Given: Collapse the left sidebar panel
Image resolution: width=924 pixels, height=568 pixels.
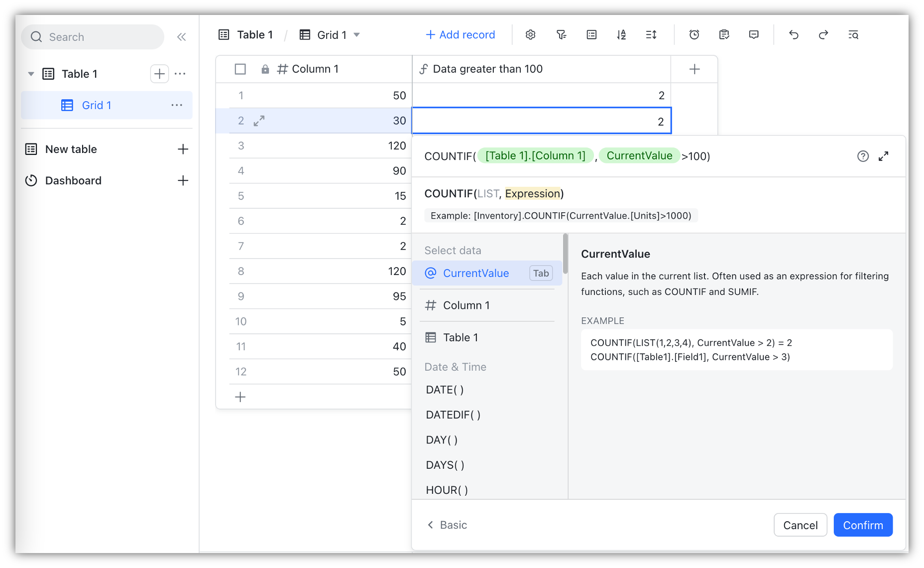Looking at the screenshot, I should 182,37.
